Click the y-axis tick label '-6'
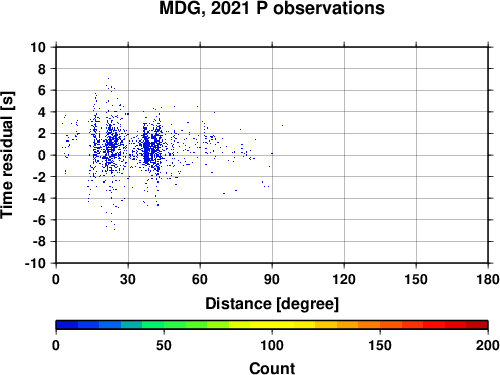This screenshot has height=375, width=500. [x=39, y=220]
